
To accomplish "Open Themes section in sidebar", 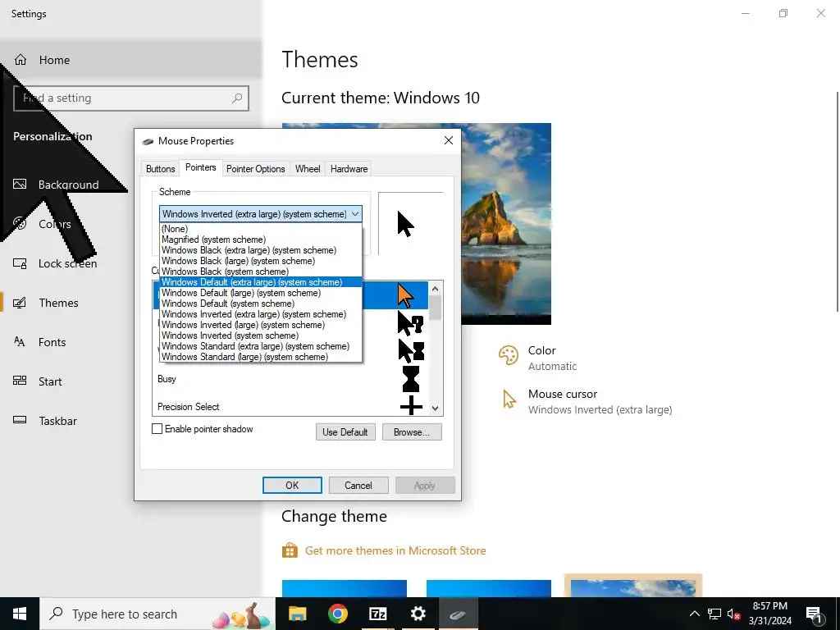I will (x=58, y=303).
